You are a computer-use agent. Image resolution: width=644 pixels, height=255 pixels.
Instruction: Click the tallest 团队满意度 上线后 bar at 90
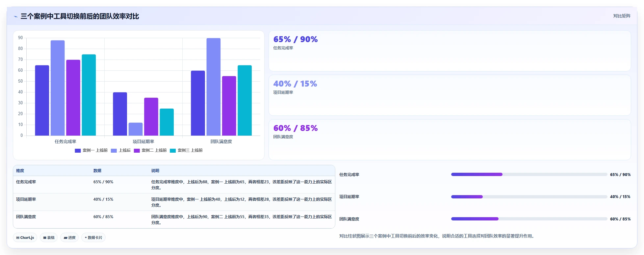click(214, 87)
